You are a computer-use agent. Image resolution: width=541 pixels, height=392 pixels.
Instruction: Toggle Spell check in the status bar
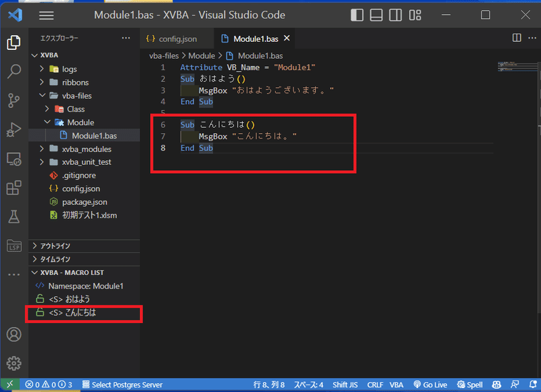(470, 385)
